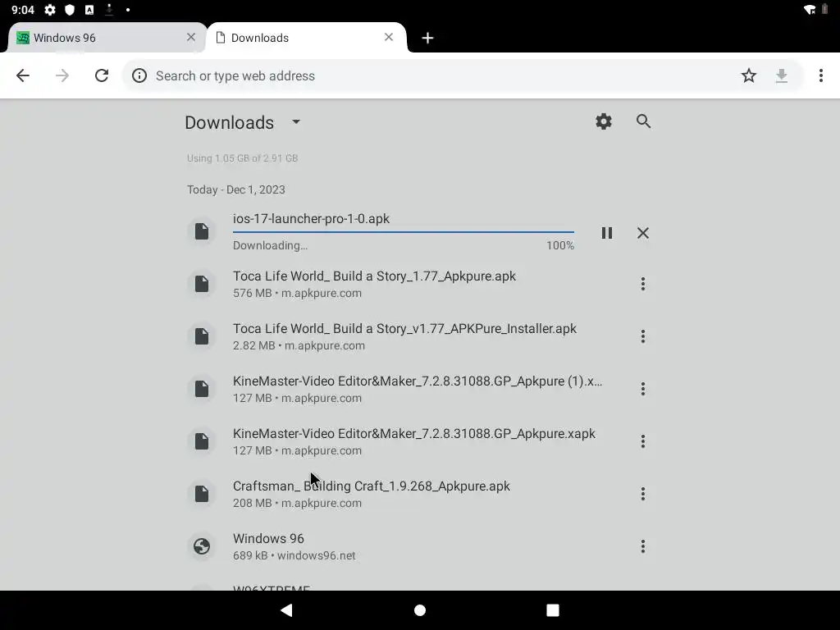Click the Using 1.05 GB of 2.91 GB text
Image resolution: width=840 pixels, height=630 pixels.
click(x=242, y=158)
